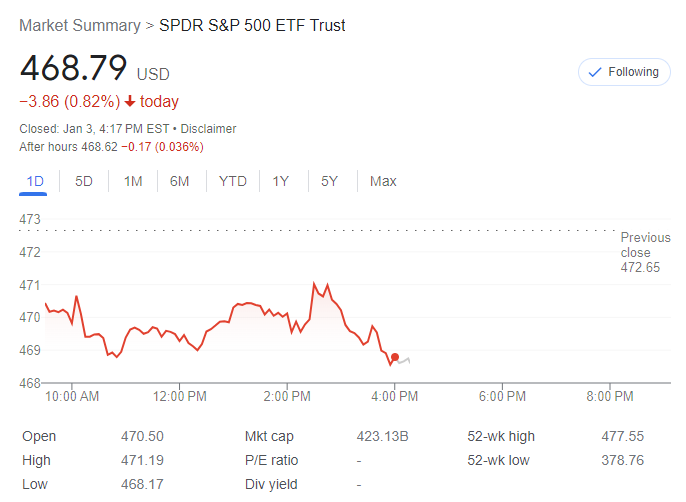Toggle the Following button
This screenshot has height=502, width=686.
(x=624, y=72)
